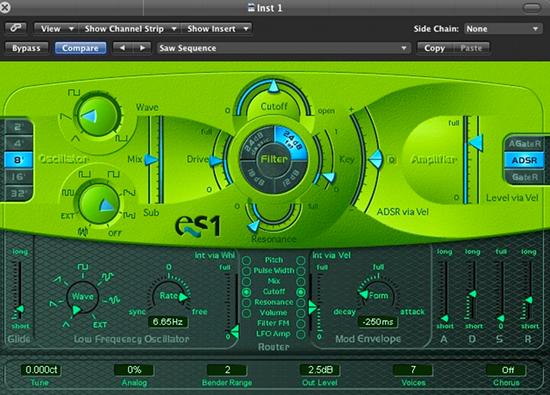Expand the Saw Sequence preset menu

283,48
